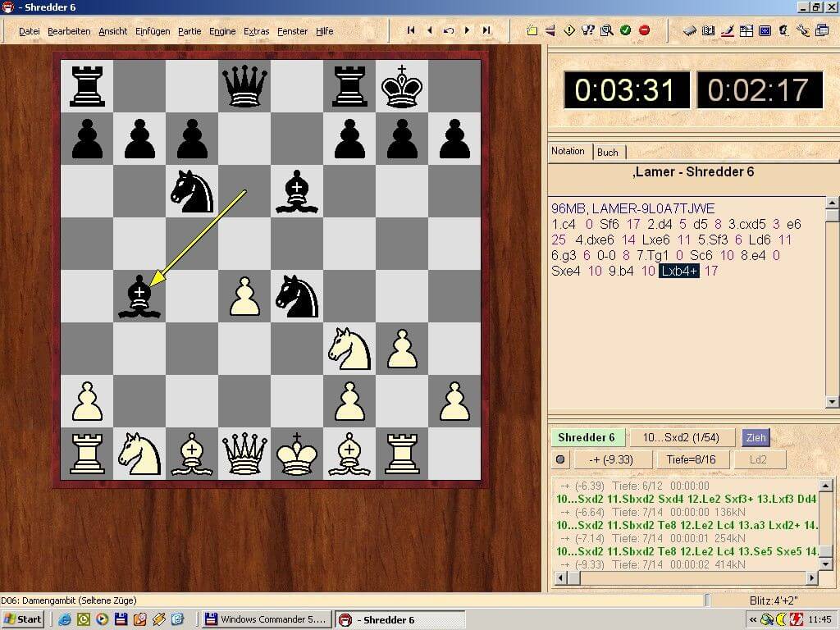
Task: Open the Ansicht menu
Action: coord(113,31)
